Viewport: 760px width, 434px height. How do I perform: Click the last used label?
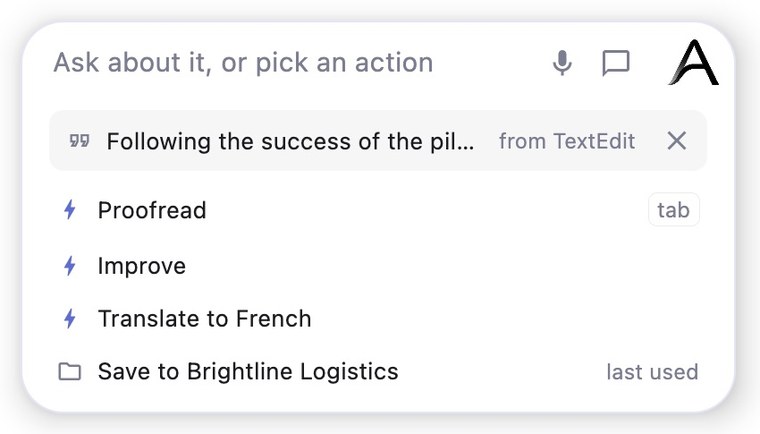pyautogui.click(x=652, y=372)
